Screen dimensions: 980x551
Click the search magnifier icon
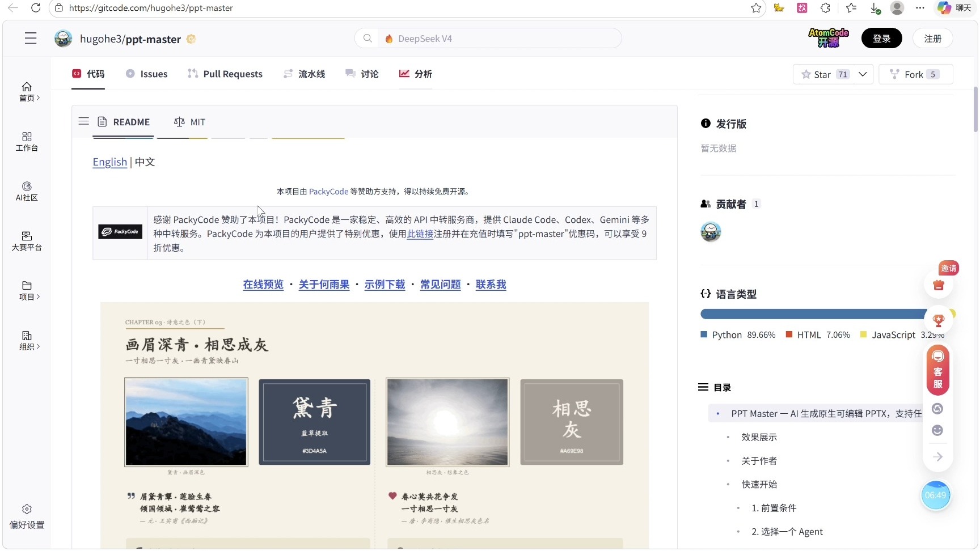click(x=367, y=39)
